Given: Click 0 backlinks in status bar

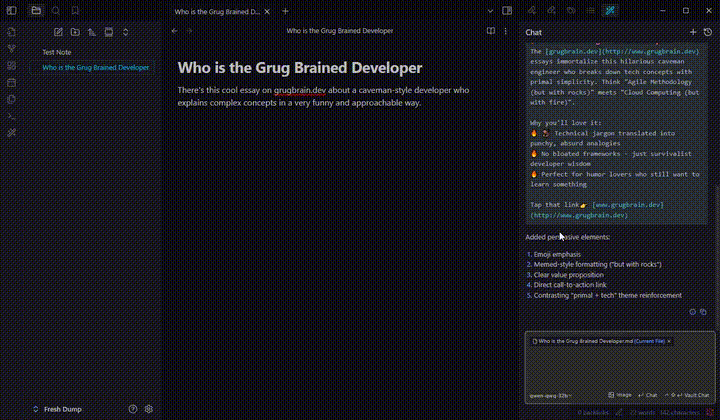Looking at the screenshot, I should coord(593,413).
